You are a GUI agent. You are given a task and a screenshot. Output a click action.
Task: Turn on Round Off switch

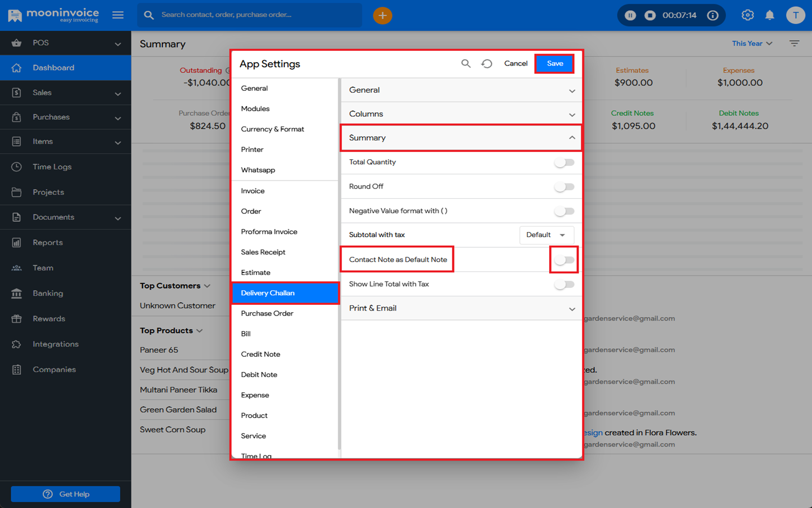(x=564, y=187)
